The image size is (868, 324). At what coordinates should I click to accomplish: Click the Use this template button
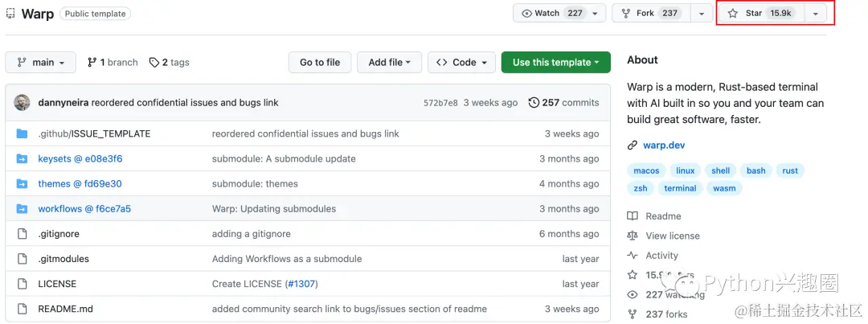pyautogui.click(x=556, y=63)
